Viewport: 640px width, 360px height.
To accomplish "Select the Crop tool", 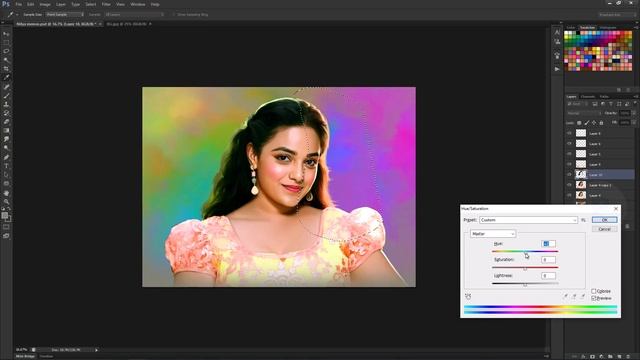I will 6,69.
